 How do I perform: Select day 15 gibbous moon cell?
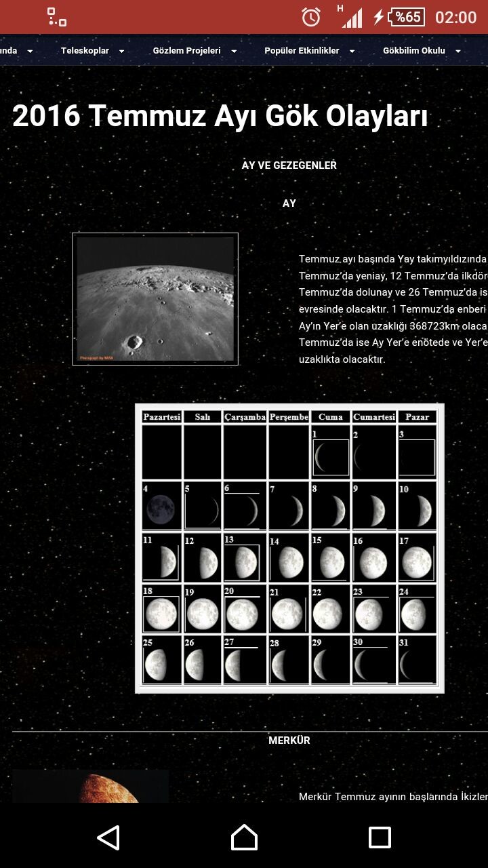tap(331, 558)
